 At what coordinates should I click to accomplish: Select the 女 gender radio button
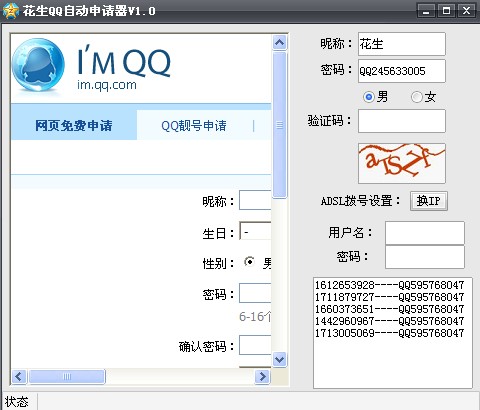tap(416, 97)
